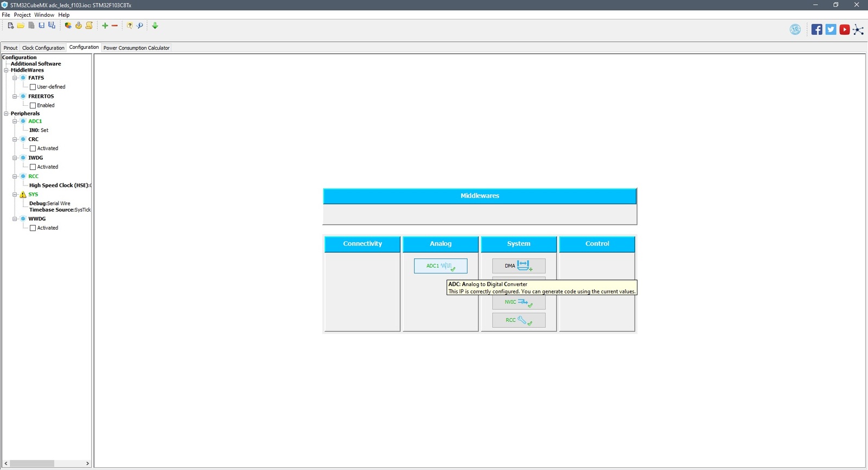Click the tree panel horizontal scrollbar thumb

[x=32, y=463]
